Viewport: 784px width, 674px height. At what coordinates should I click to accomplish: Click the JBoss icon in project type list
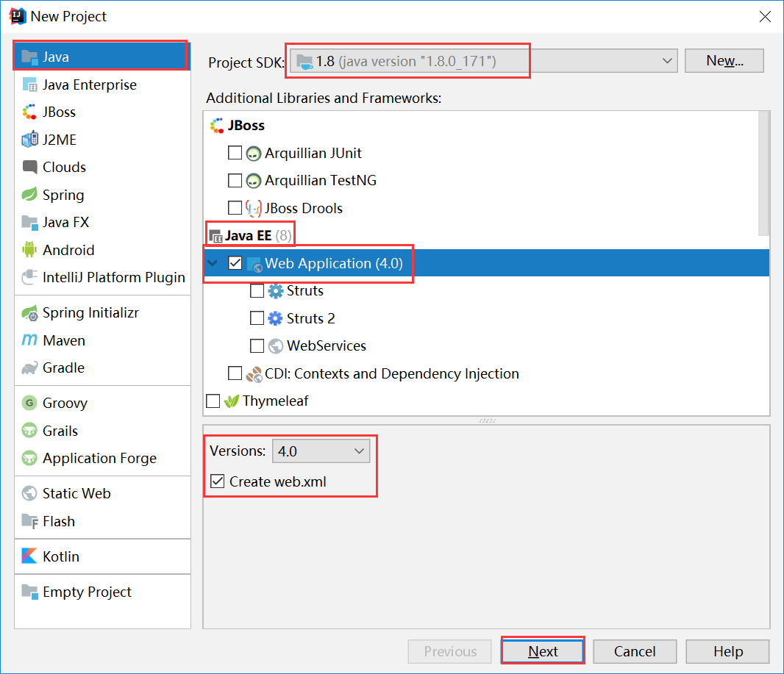[x=29, y=112]
